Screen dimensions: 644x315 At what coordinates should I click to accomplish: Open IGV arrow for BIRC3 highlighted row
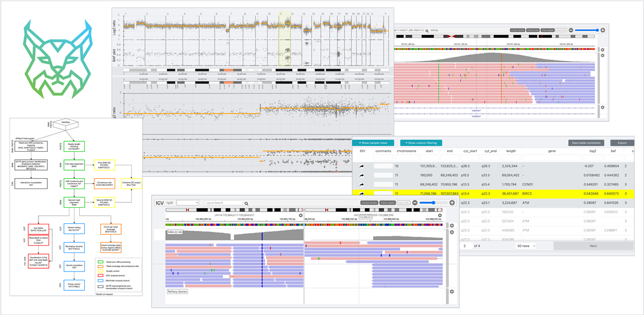pyautogui.click(x=362, y=194)
